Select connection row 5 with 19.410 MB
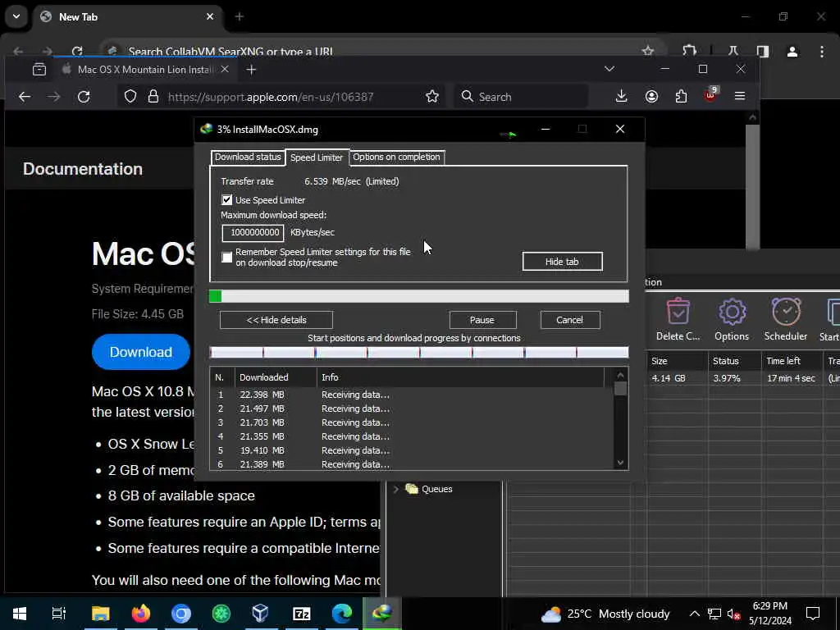Viewport: 840px width, 630px height. click(x=412, y=450)
